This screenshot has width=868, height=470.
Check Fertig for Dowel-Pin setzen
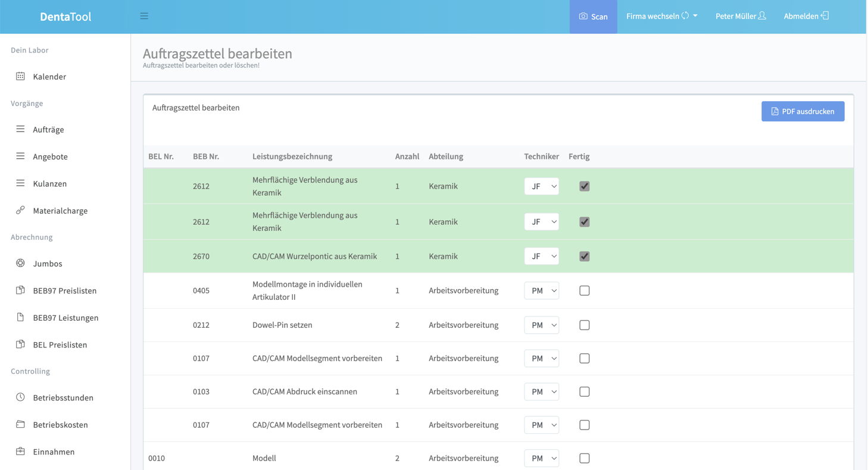(x=584, y=325)
